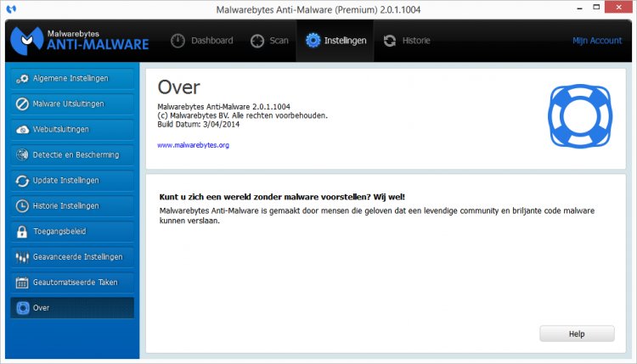Viewport: 637px width, 364px height.
Task: Click the bold 'Kunt u zich een wereld' heading
Action: pos(282,197)
